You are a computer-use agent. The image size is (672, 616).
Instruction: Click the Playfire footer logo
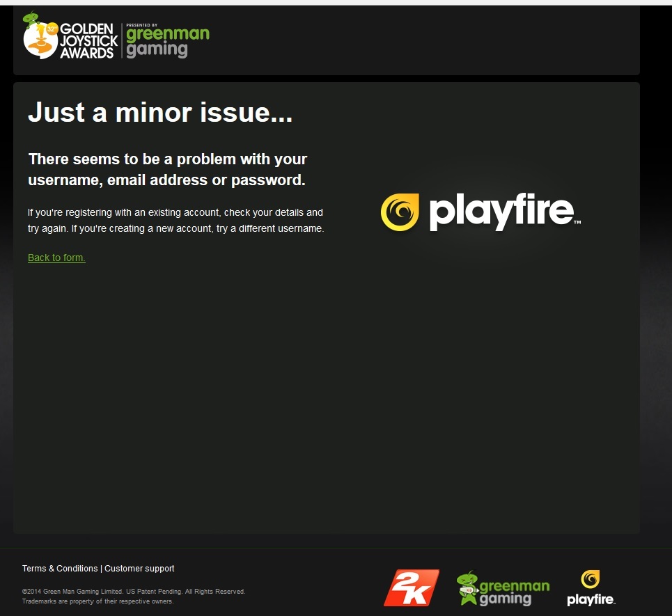click(591, 587)
